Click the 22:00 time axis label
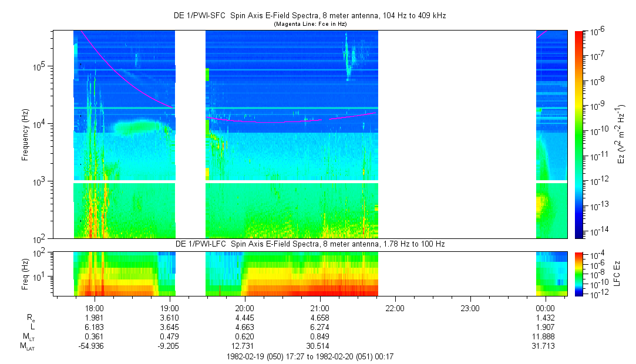 (395, 308)
